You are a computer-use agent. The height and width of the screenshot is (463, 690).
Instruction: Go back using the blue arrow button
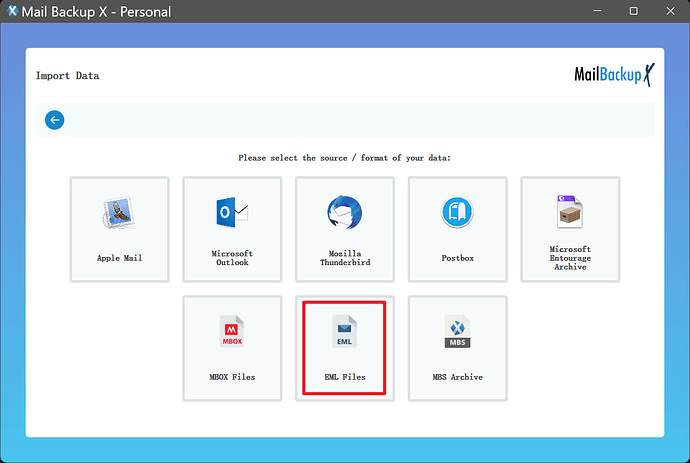coord(55,120)
